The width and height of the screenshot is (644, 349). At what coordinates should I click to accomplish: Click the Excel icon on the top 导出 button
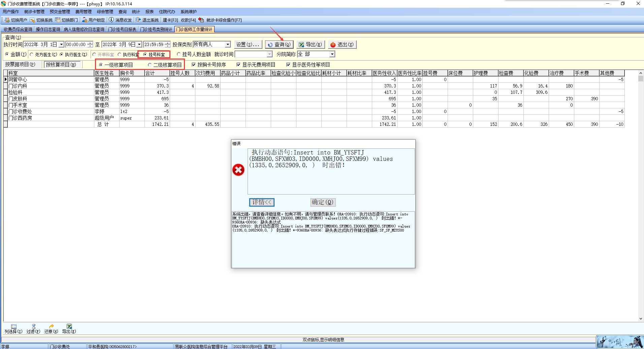pyautogui.click(x=301, y=45)
